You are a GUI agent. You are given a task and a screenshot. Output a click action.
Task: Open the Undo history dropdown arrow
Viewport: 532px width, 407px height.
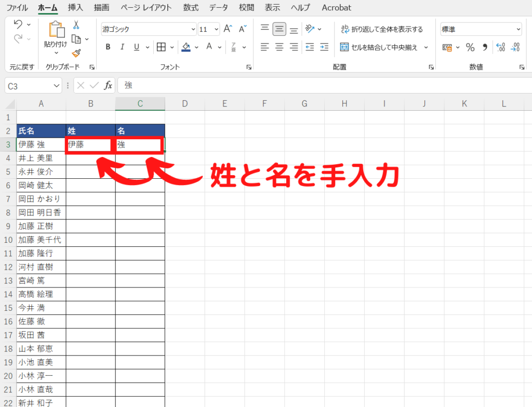click(x=29, y=24)
